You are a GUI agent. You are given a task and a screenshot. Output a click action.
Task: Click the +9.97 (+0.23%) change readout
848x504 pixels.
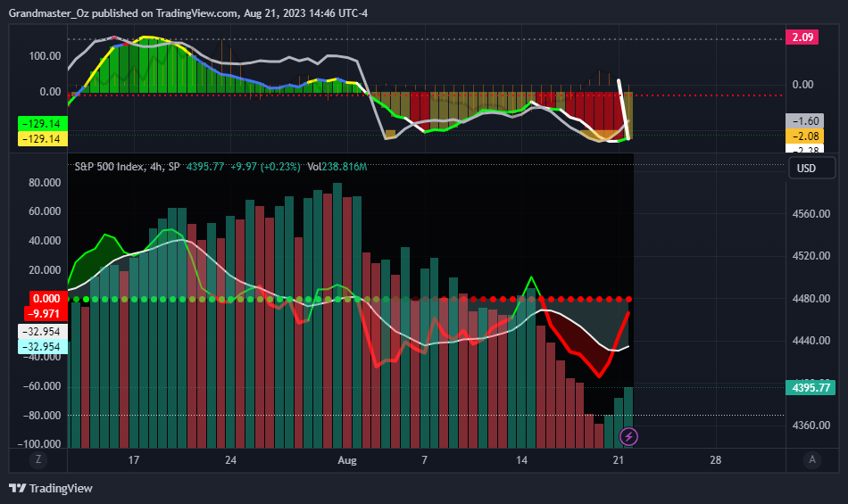coord(265,167)
